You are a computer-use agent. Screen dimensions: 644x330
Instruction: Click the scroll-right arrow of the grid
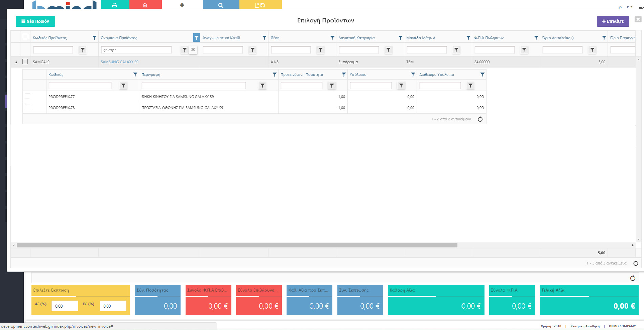(632, 245)
